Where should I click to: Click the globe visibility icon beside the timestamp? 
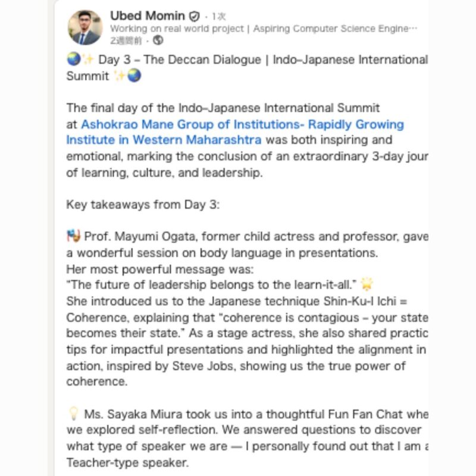click(x=158, y=40)
